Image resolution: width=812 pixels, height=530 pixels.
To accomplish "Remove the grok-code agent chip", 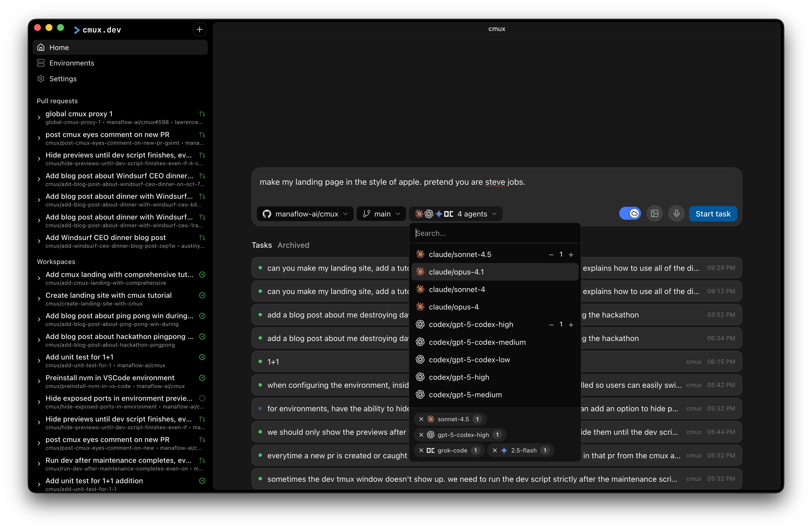I will 421,450.
